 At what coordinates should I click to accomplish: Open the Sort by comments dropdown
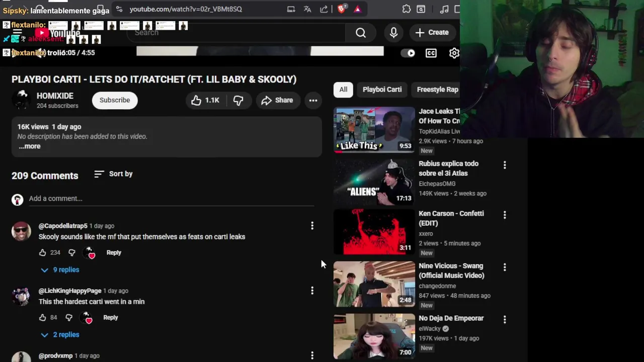pyautogui.click(x=113, y=174)
